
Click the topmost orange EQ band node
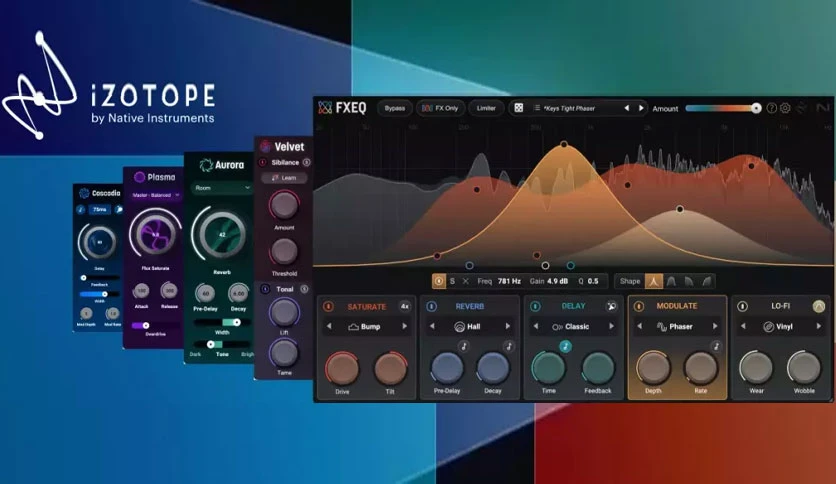tap(564, 144)
